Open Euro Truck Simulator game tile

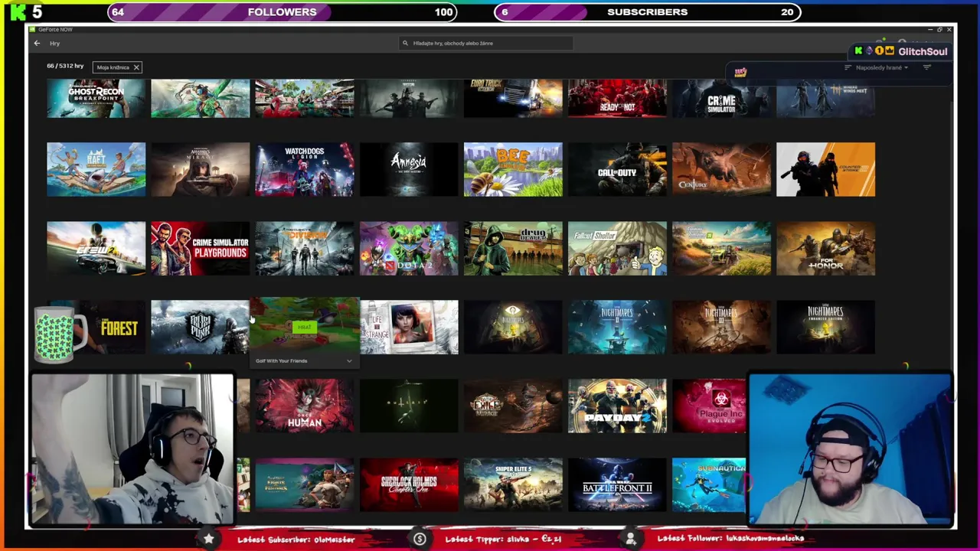coord(513,99)
